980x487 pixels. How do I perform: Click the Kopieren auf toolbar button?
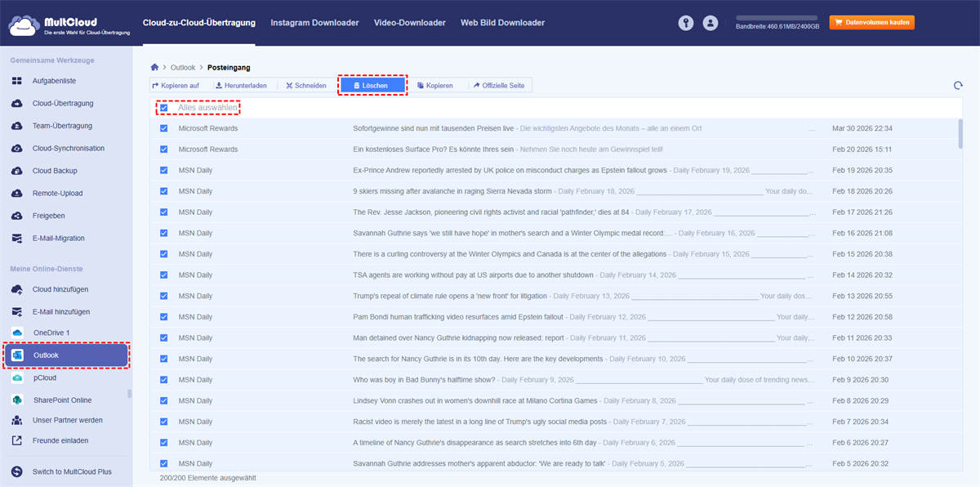pyautogui.click(x=176, y=85)
